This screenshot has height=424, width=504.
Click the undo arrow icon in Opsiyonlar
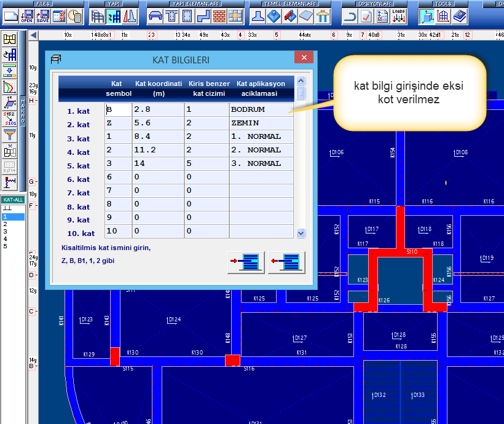pyautogui.click(x=350, y=16)
